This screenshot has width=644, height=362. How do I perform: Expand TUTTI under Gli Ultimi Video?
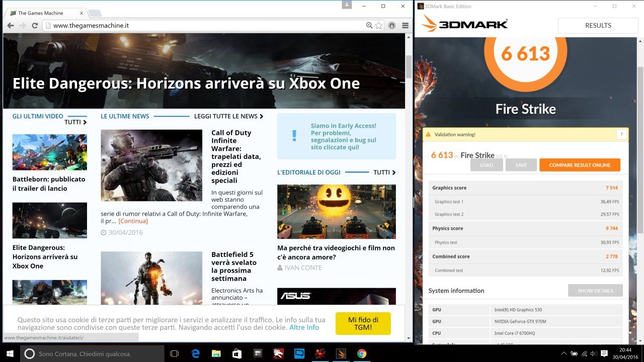pos(75,122)
